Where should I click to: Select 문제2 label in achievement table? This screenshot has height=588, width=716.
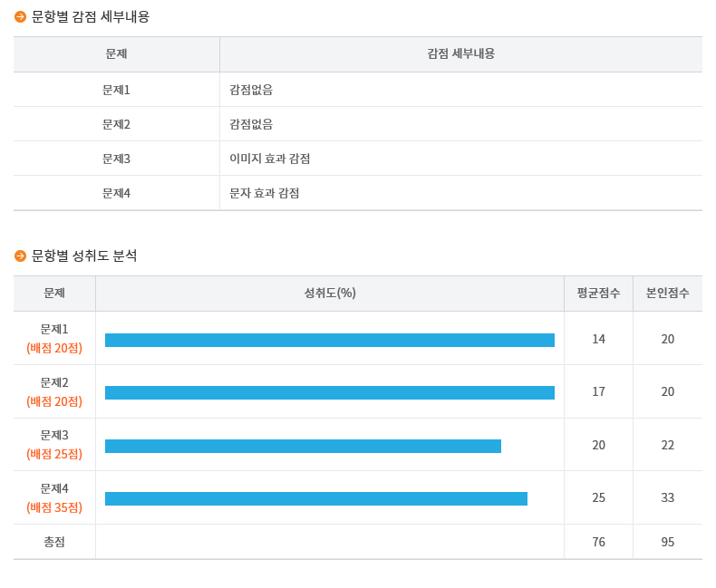(54, 382)
